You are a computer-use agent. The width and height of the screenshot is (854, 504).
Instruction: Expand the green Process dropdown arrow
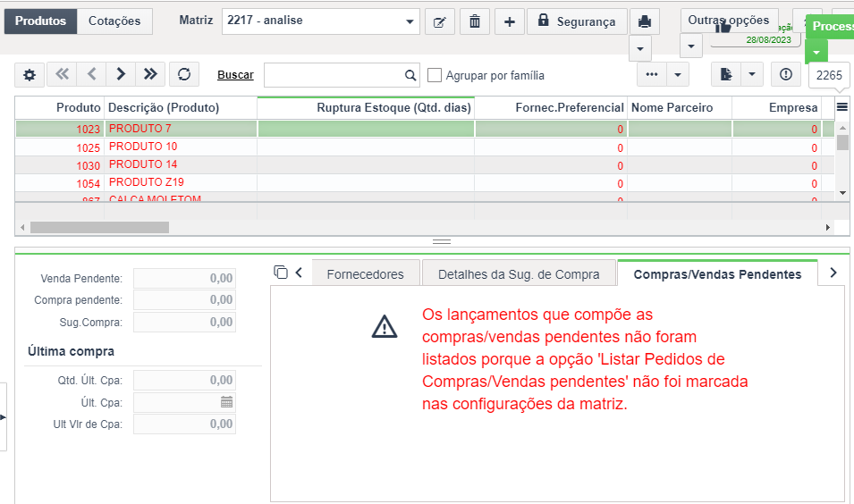click(x=816, y=52)
